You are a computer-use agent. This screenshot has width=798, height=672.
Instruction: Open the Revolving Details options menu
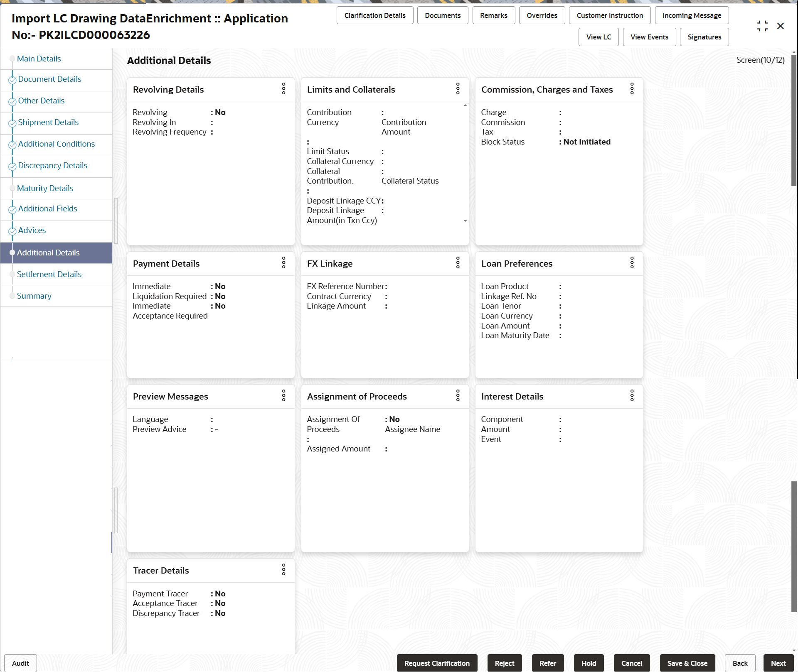click(x=284, y=89)
